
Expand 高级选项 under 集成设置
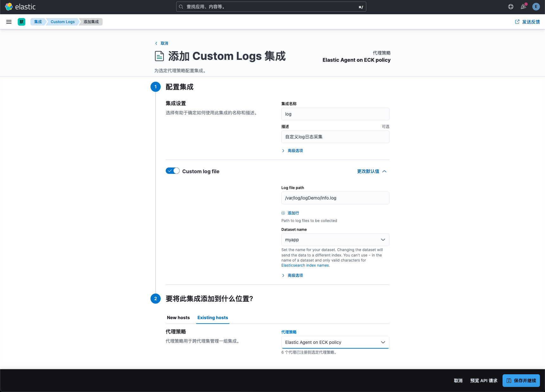tap(292, 151)
